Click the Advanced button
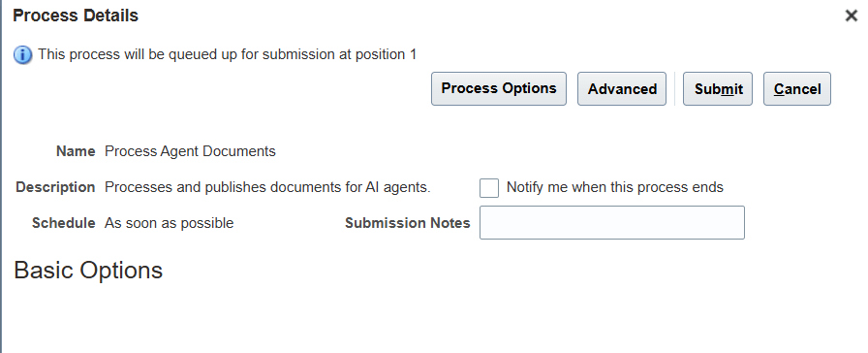 click(x=622, y=88)
